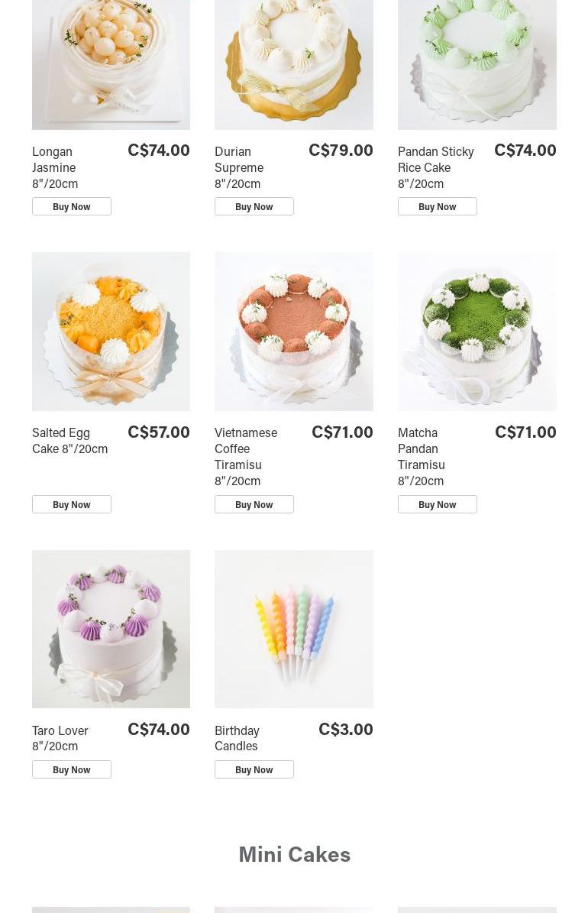Open the colorful Birthday Candles image
This screenshot has width=588, height=913.
(x=294, y=629)
